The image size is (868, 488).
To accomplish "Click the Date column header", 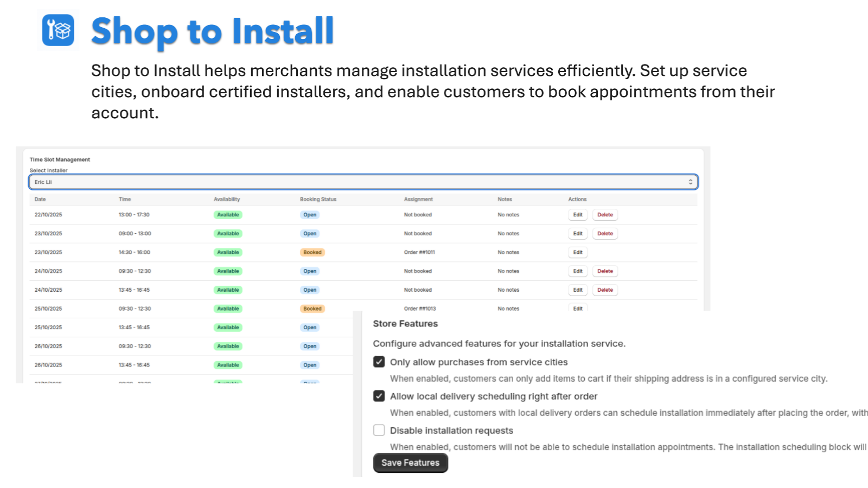I will coord(40,199).
